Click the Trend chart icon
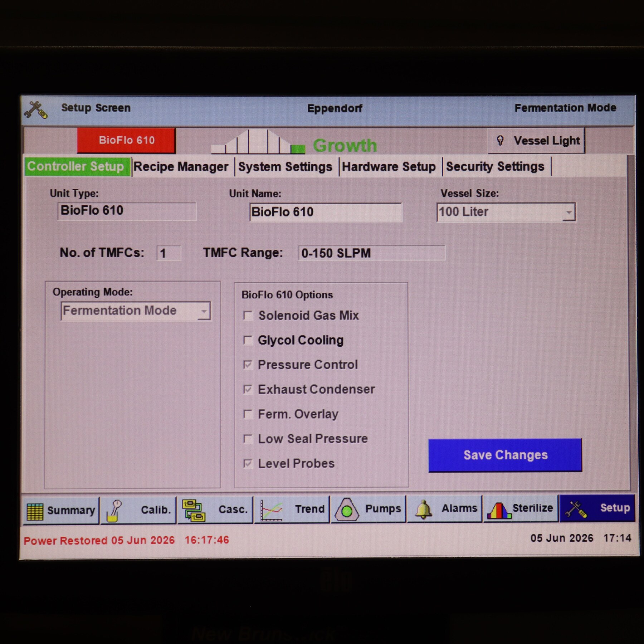Image resolution: width=644 pixels, height=644 pixels. [x=271, y=510]
